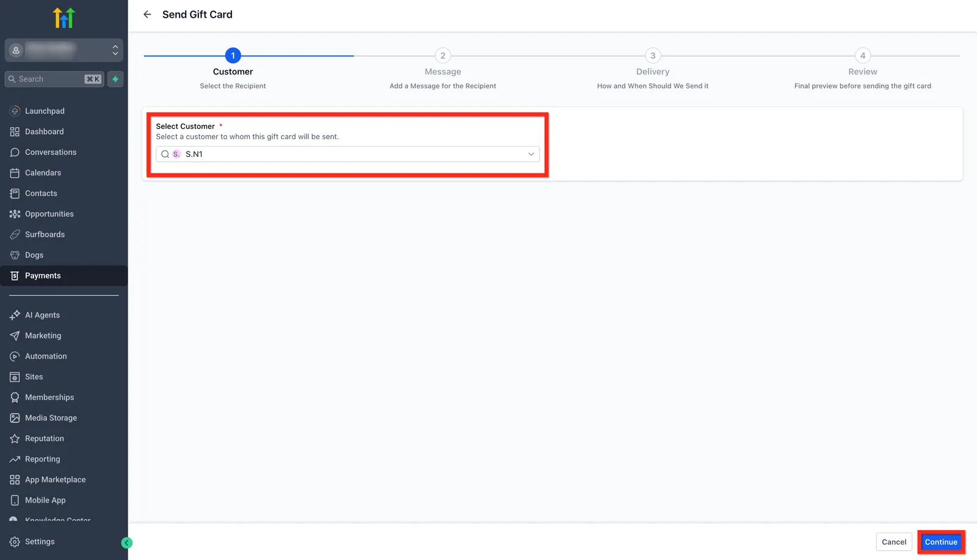Click the Sites icon
This screenshot has width=977, height=560.
pos(15,377)
